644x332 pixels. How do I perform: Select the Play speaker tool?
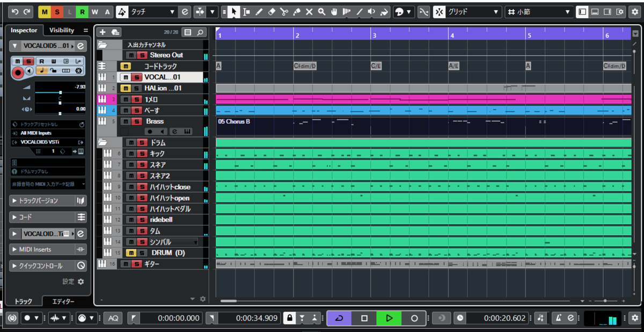pos(371,11)
